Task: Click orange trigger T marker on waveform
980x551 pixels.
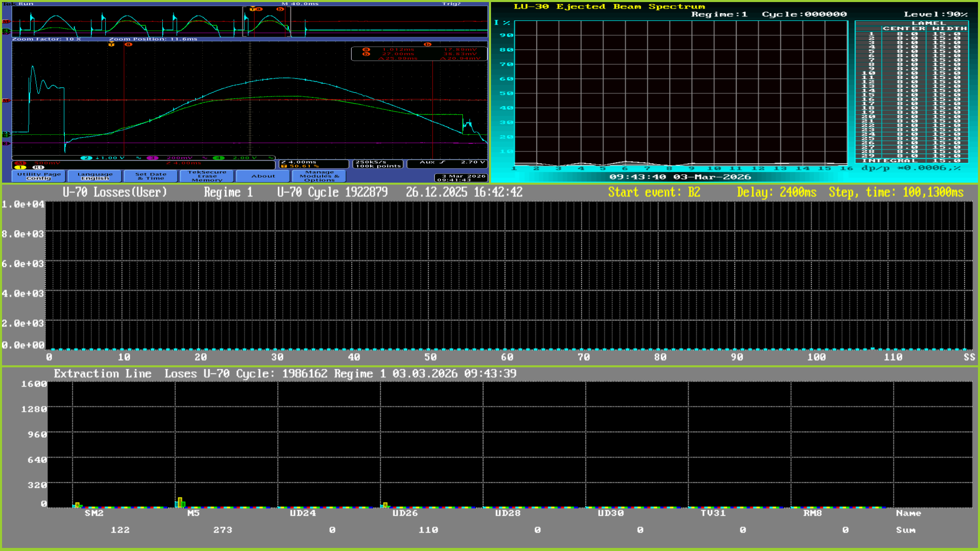Action: 111,45
